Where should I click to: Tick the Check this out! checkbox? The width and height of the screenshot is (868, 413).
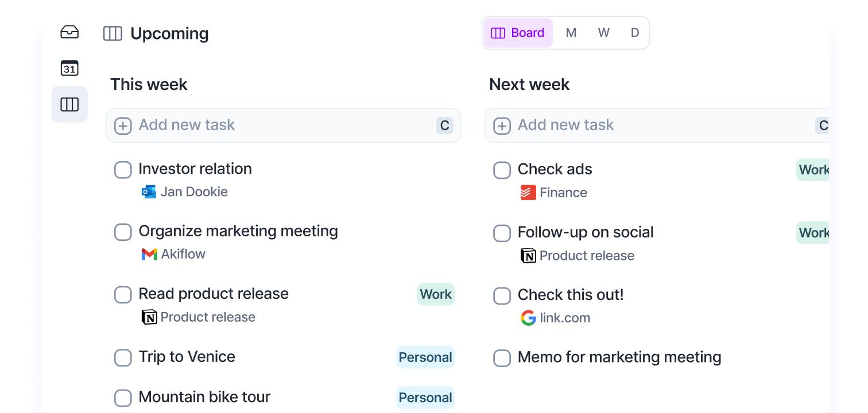[x=502, y=296]
